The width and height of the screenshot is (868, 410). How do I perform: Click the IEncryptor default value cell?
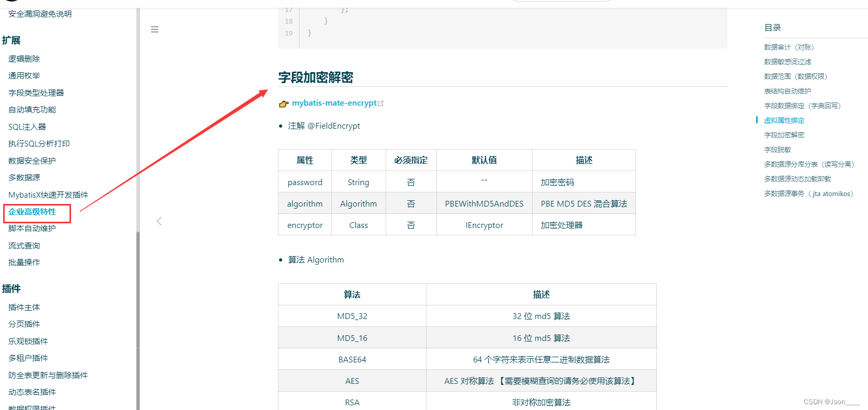(484, 225)
